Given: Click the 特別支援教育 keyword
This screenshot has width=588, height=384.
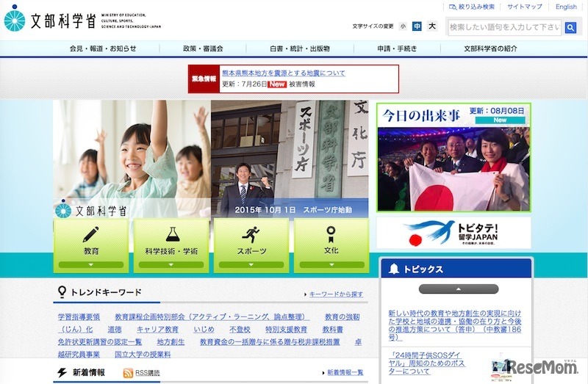Looking at the screenshot, I should click(286, 330).
